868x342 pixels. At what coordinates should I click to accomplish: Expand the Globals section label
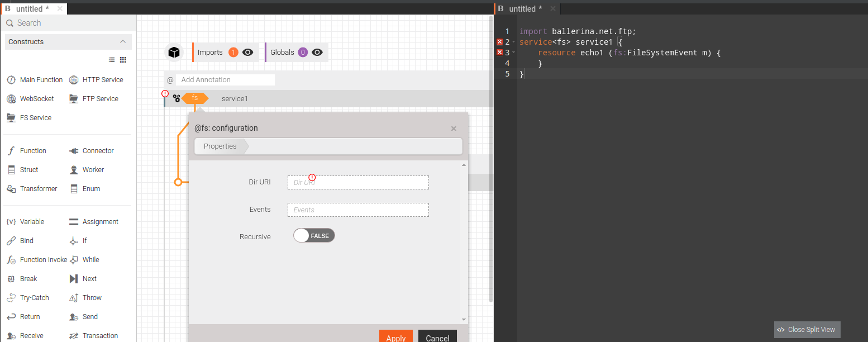point(282,53)
